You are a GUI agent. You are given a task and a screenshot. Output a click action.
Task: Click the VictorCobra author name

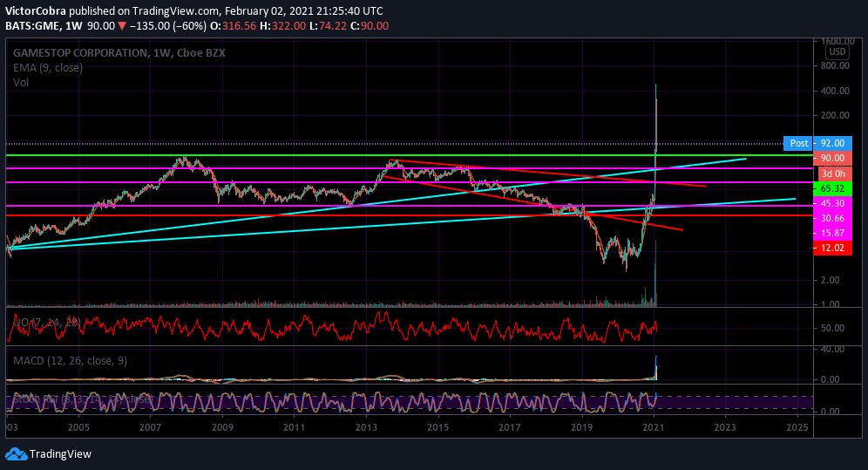coord(36,11)
